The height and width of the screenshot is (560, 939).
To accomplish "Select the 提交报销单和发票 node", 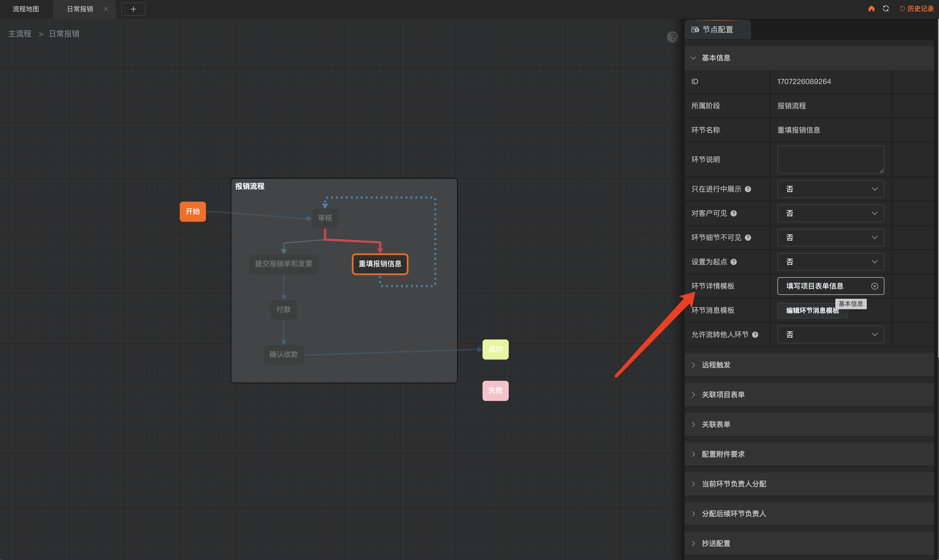I will point(283,263).
